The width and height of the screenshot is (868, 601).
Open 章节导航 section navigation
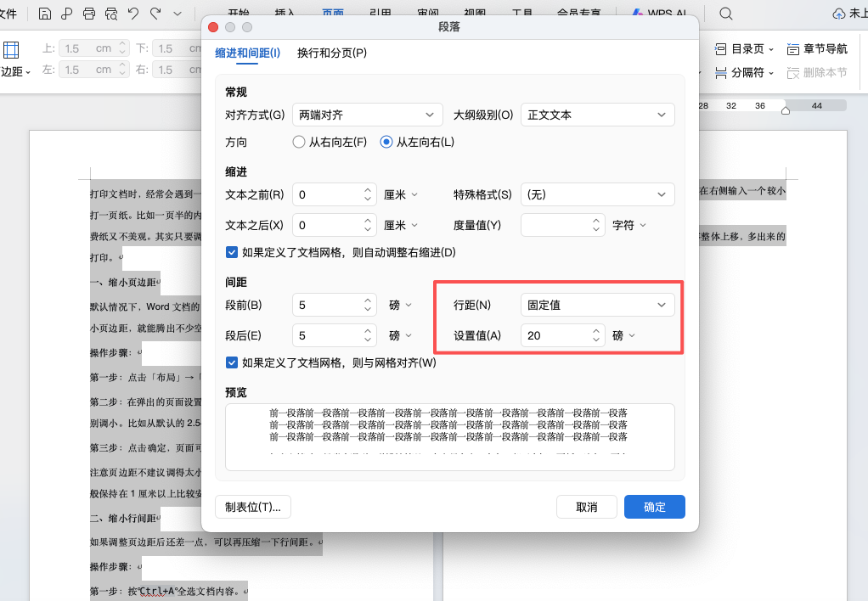(817, 49)
